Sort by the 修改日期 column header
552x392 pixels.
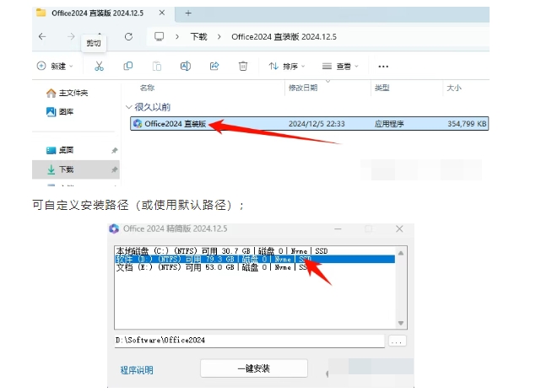pyautogui.click(x=303, y=88)
